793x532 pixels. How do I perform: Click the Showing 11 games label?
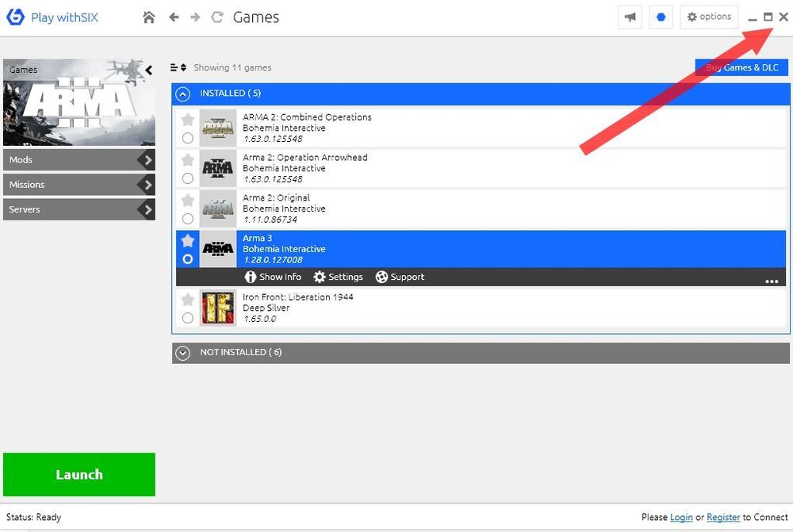coord(232,67)
